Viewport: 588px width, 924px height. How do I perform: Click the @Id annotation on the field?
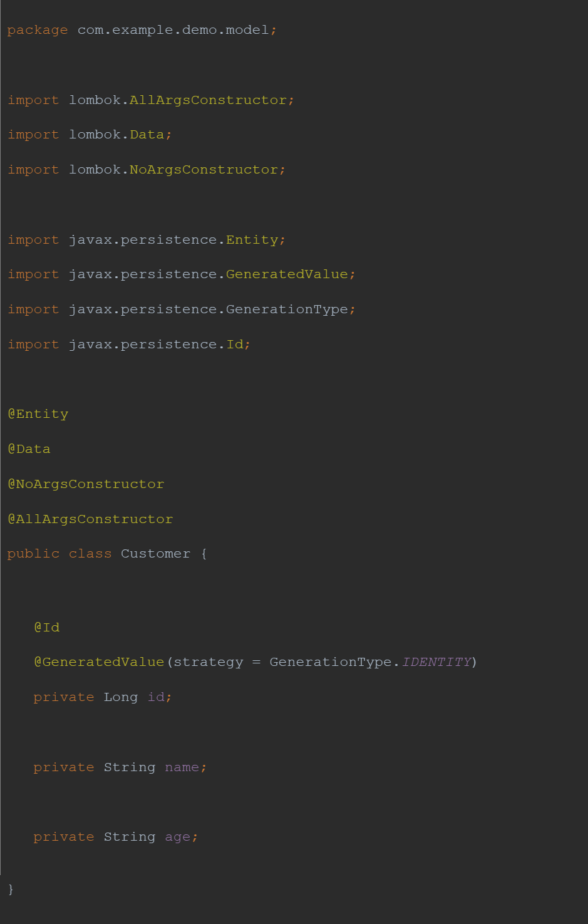(x=47, y=627)
